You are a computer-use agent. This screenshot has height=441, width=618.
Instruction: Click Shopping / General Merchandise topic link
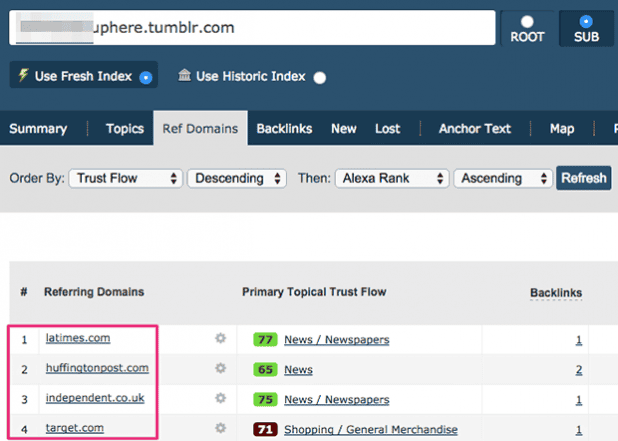371,430
